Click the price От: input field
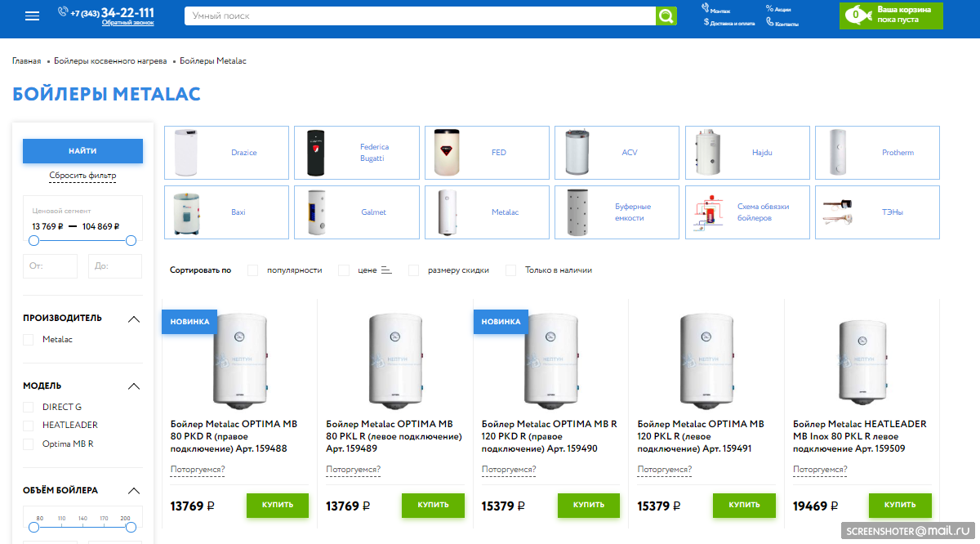 50,266
